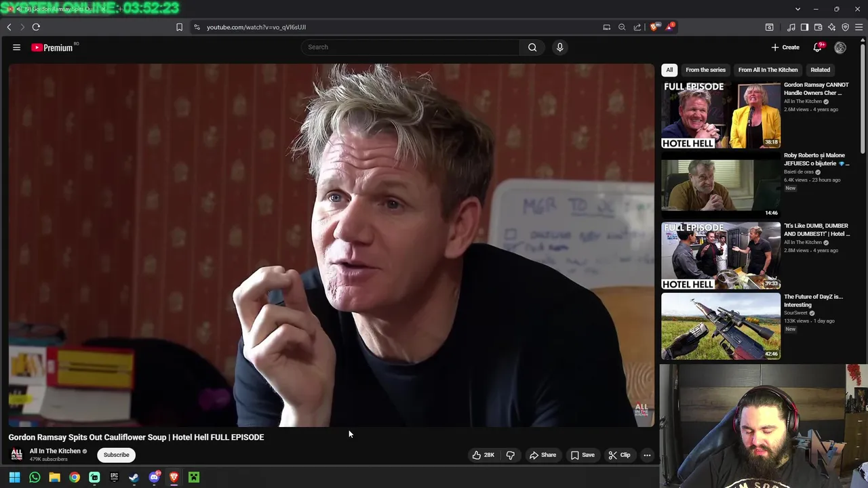This screenshot has width=868, height=488.
Task: Click title "Gordon Ramsay CANNOT Handle Owners Cher"
Action: tap(816, 89)
